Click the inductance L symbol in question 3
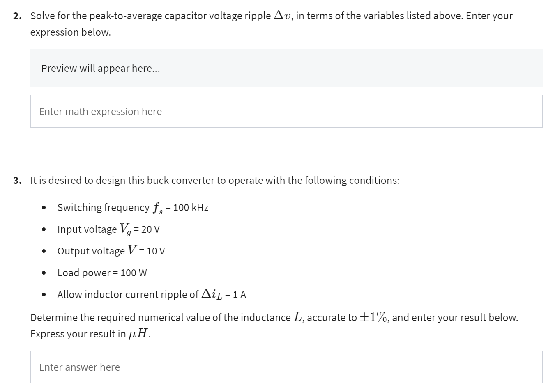This screenshot has width=555, height=392. (x=298, y=316)
